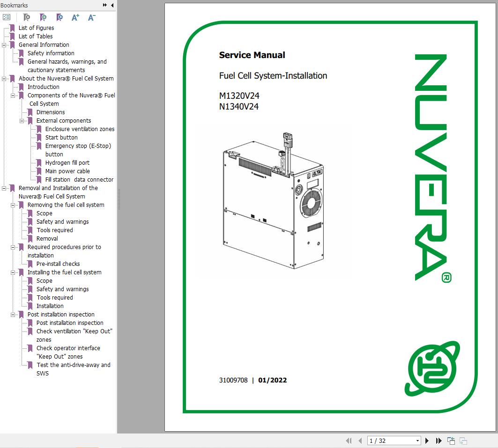Screen dimensions: 498x448
Task: Open Check operator interface "Keep Out" zones bookmark
Action: point(68,352)
